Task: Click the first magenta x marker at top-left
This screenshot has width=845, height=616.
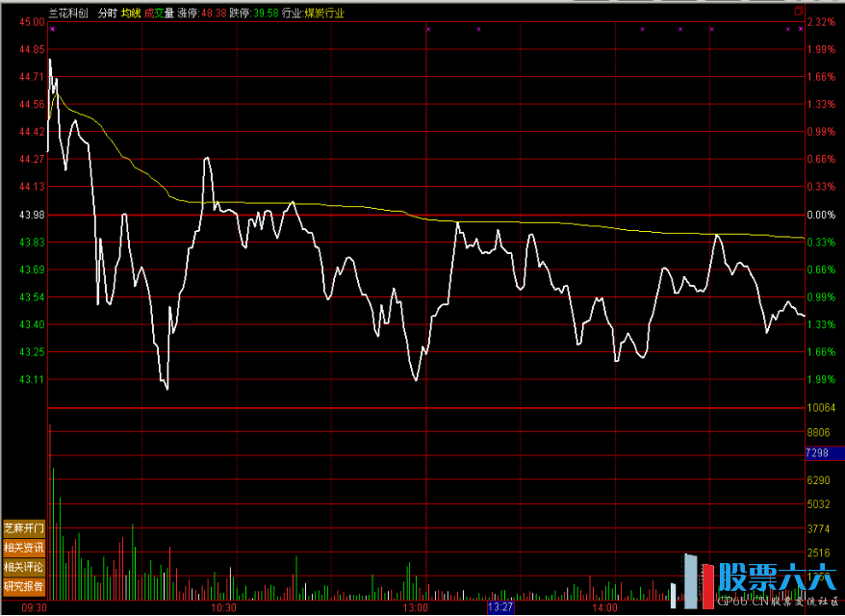Action: [x=52, y=29]
